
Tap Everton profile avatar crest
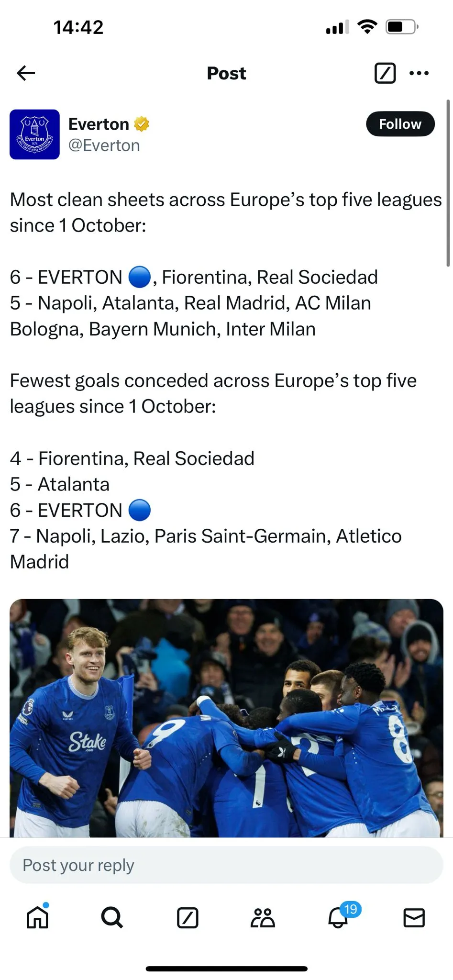pyautogui.click(x=34, y=134)
